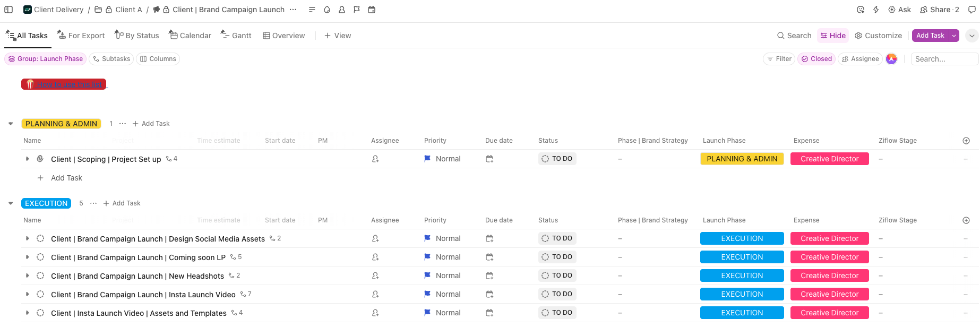This screenshot has height=327, width=980.
Task: Click priority flag for Insta Launch Video task
Action: (x=427, y=295)
